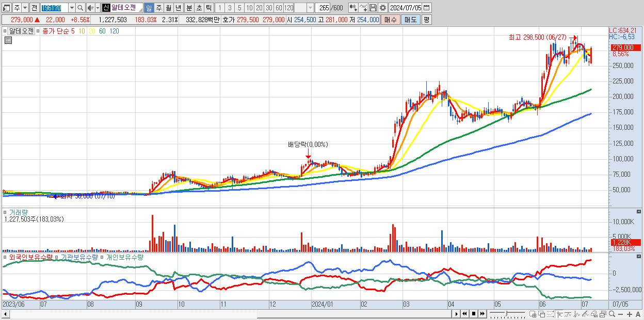Toggle the 신 badge next to stock name
Viewport: 644px width, 320px height.
pos(106,8)
